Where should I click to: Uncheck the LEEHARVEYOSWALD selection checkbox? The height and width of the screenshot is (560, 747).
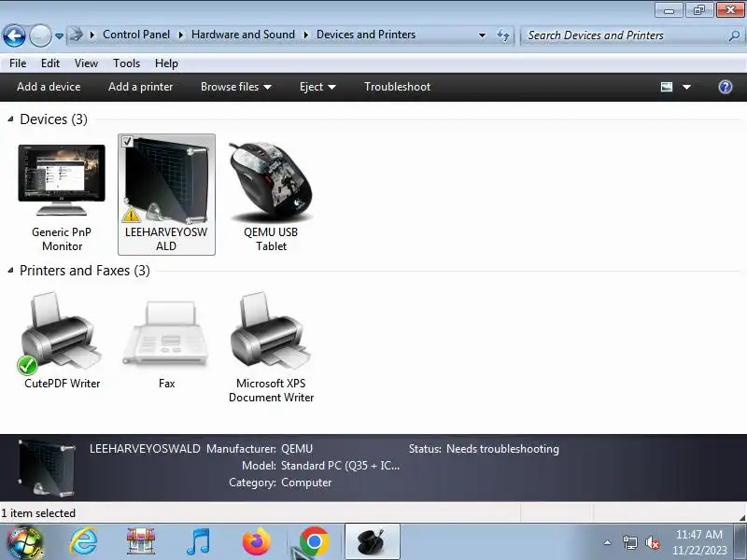(127, 141)
